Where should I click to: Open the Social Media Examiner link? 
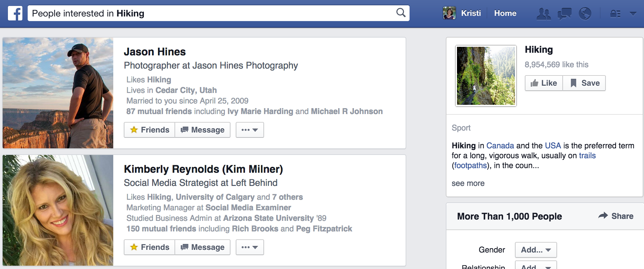[248, 208]
